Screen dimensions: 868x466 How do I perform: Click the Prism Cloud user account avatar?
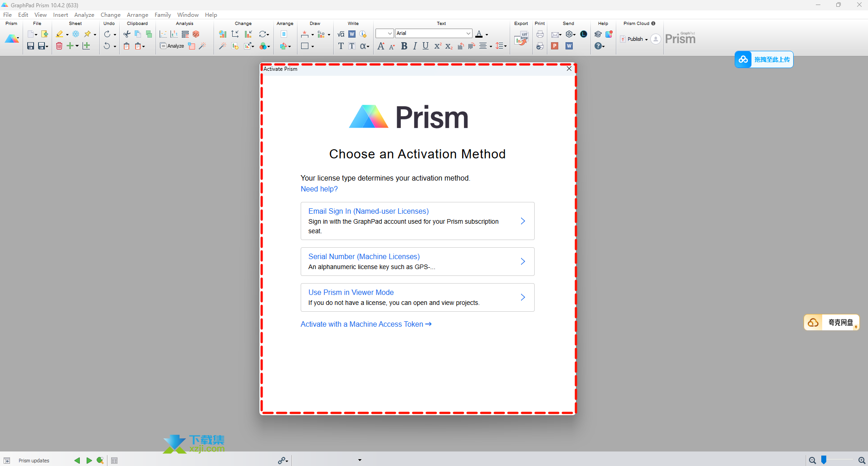click(x=656, y=39)
